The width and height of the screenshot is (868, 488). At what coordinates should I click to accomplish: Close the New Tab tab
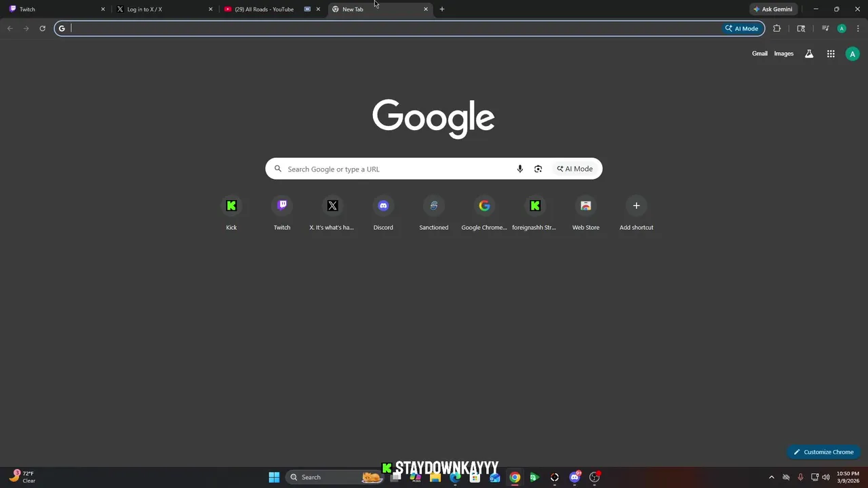426,9
